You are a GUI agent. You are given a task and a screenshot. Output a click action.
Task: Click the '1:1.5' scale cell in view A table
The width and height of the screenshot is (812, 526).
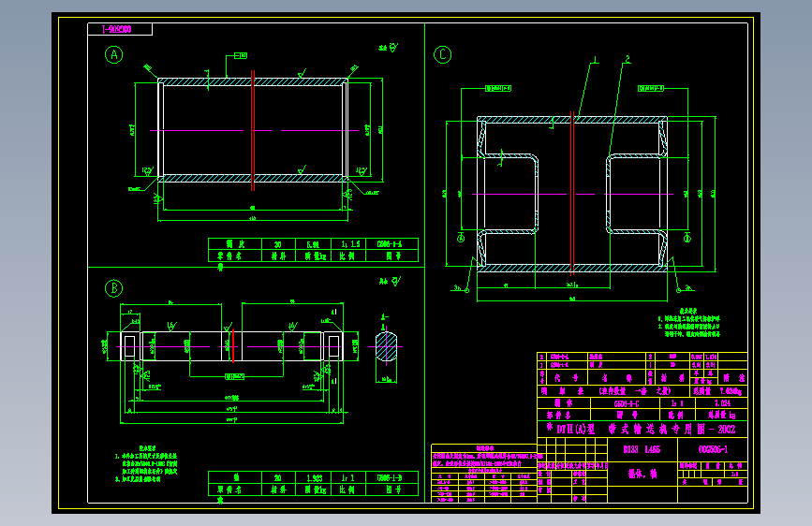[x=349, y=244]
